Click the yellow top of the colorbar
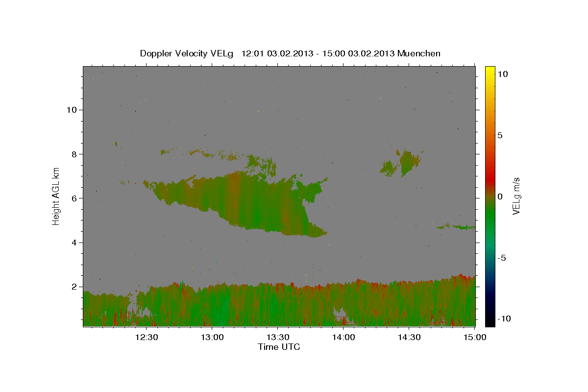This screenshot has height=392, width=588. 490,71
